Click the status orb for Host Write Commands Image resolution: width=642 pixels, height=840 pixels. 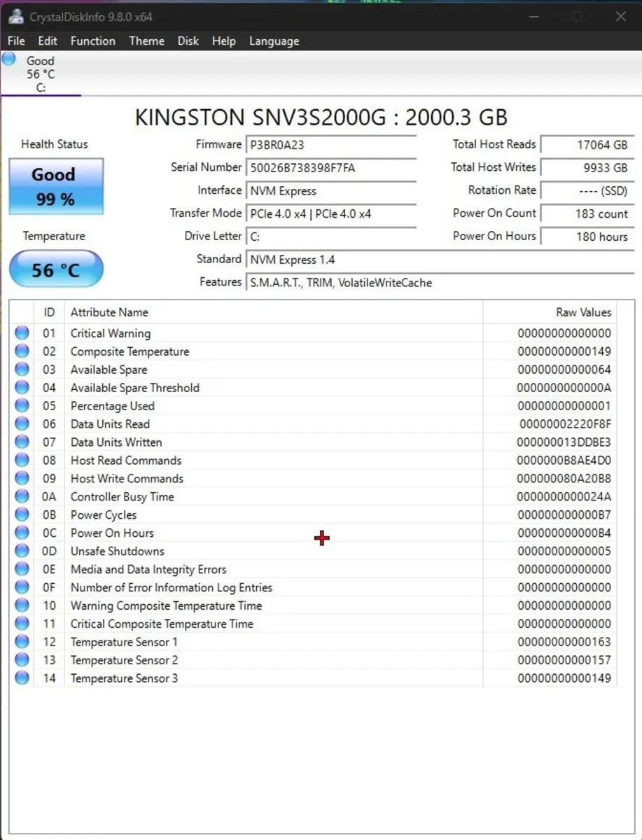click(22, 479)
